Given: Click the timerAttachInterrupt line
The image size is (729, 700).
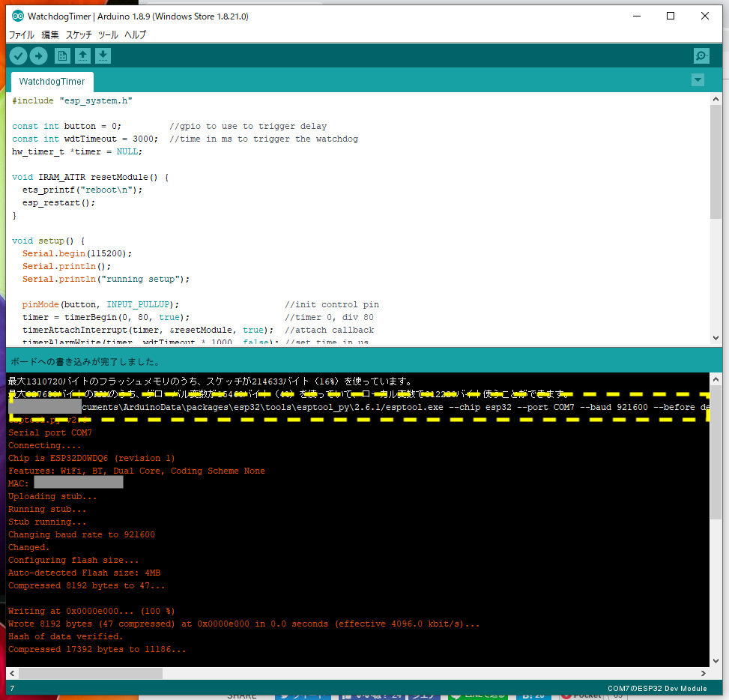Looking at the screenshot, I should point(148,331).
